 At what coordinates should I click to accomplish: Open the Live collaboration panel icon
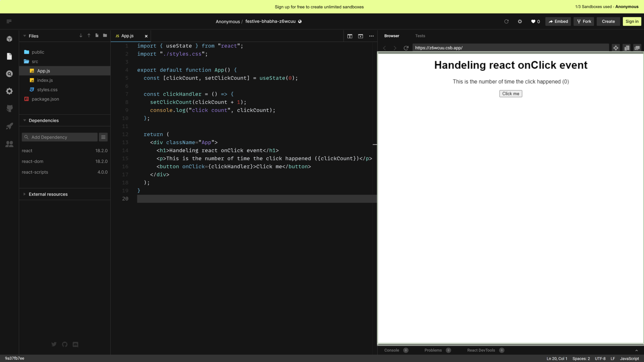tap(9, 144)
